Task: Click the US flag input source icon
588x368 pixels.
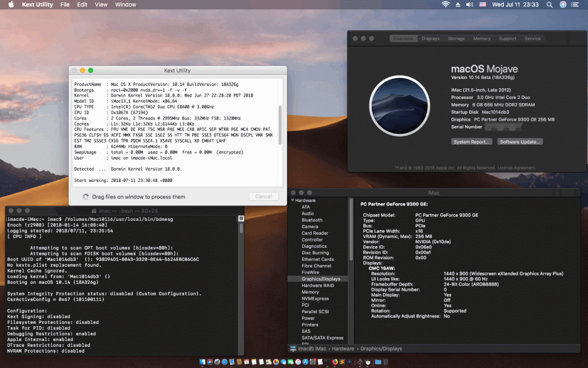Action: [483, 5]
